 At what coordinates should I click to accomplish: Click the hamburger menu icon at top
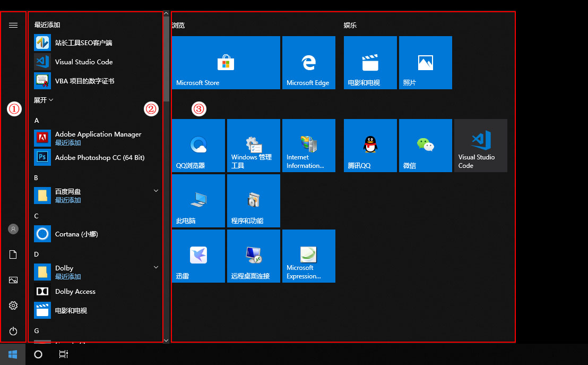pyautogui.click(x=13, y=25)
